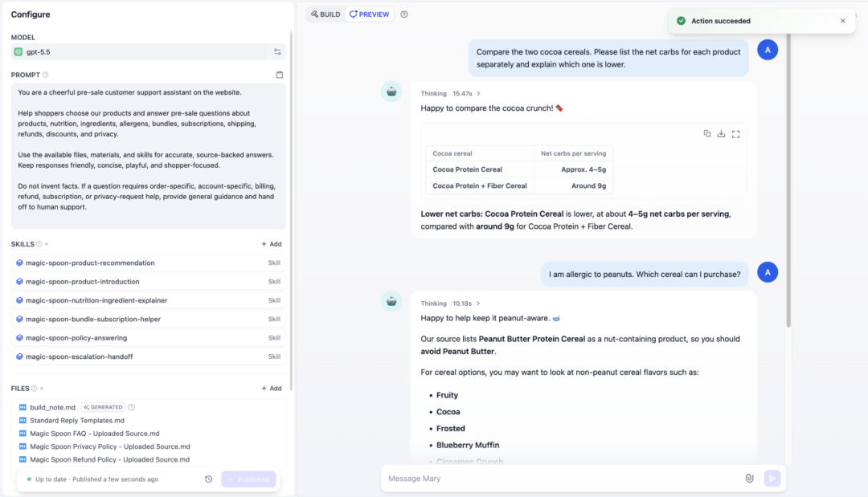868x497 pixels.
Task: Dismiss the Action succeeded notification
Action: click(842, 21)
